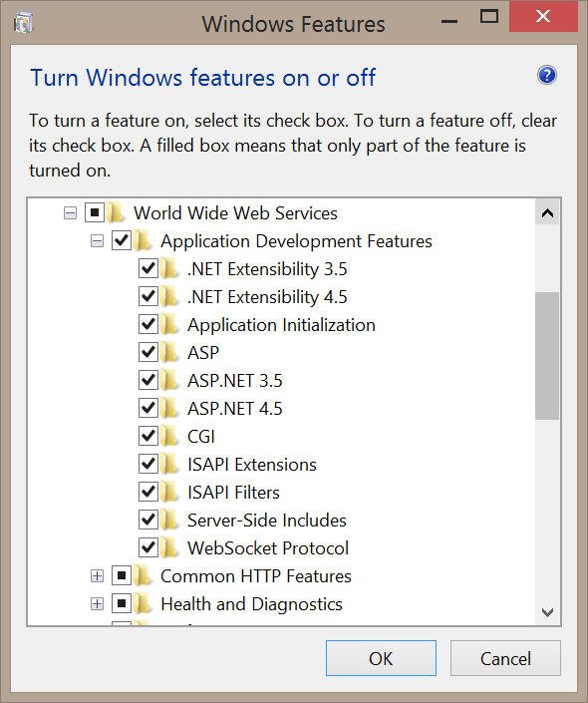The height and width of the screenshot is (703, 588).
Task: Click the .NET Extensibility 3.5 folder icon
Action: coord(170,268)
